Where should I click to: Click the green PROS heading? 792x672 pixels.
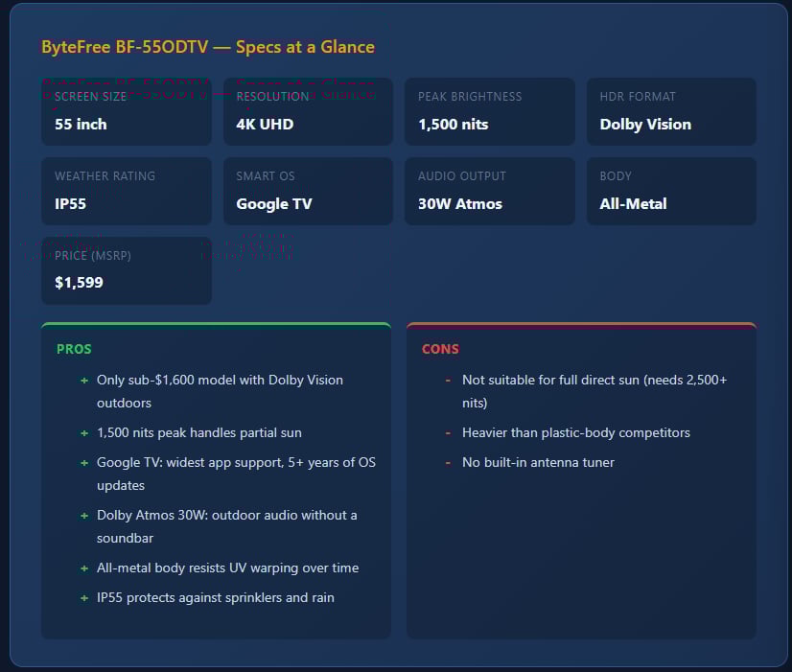tap(74, 349)
